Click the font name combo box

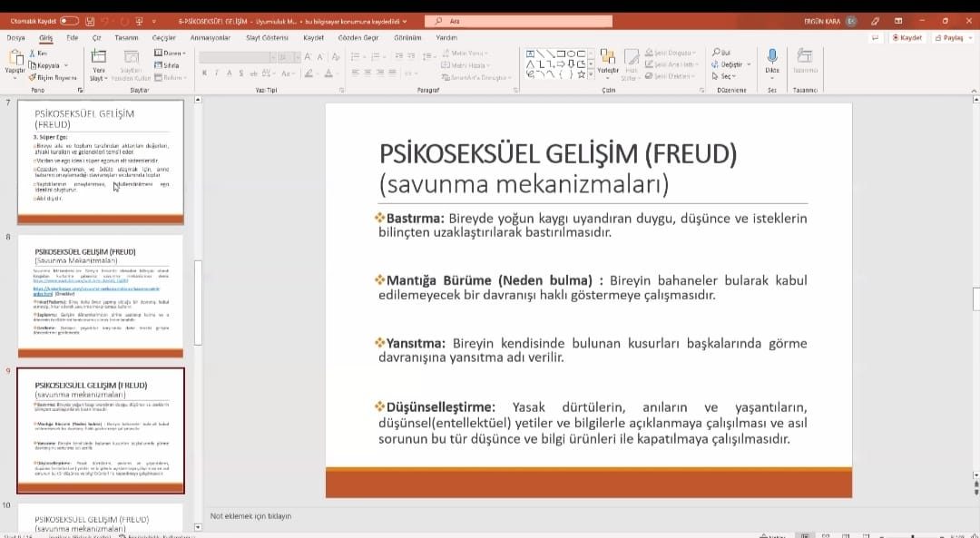238,57
